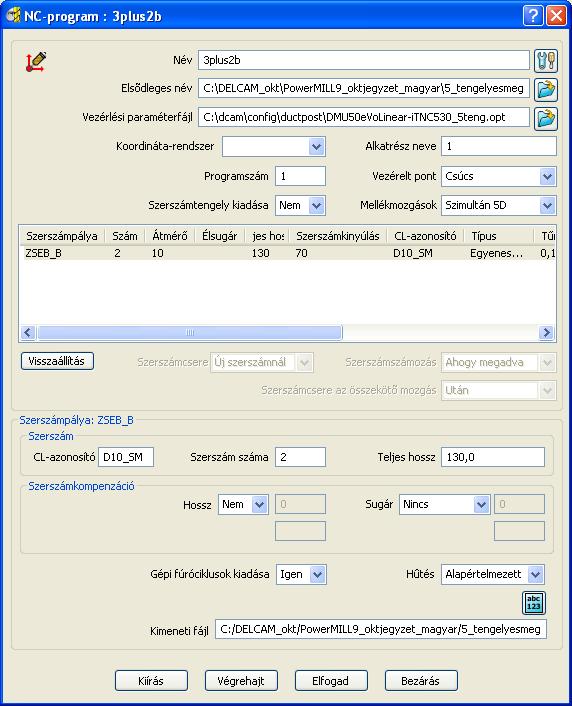This screenshot has width=572, height=706.
Task: Expand the Hűtés Alapértelmezett dropdown
Action: click(x=536, y=575)
